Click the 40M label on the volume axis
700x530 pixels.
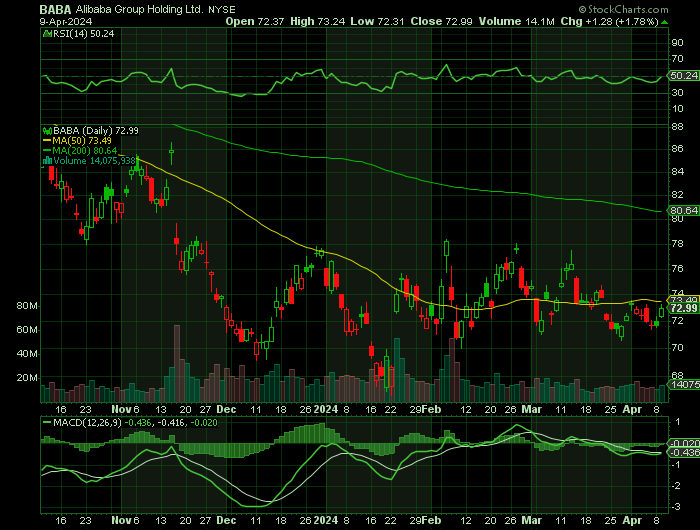coord(27,354)
